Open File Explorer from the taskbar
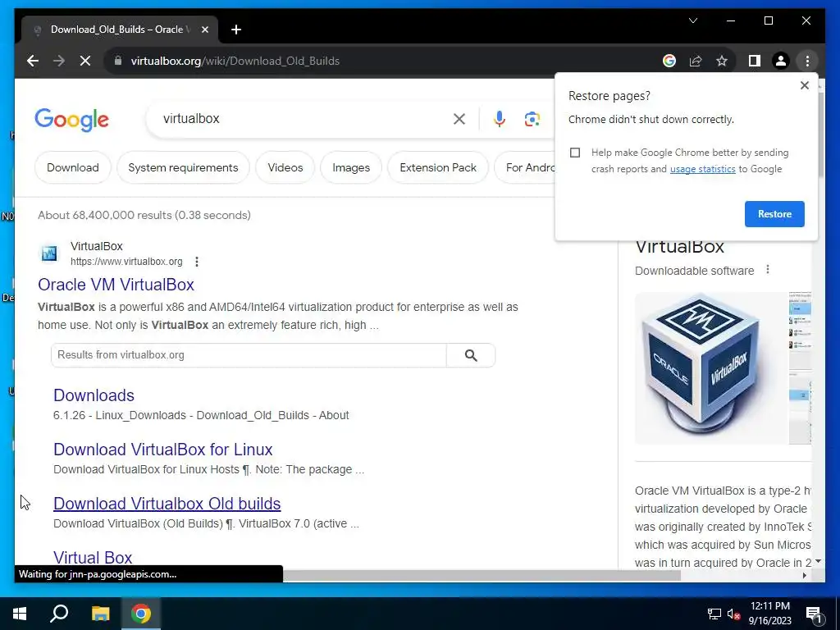This screenshot has width=840, height=630. 100,614
